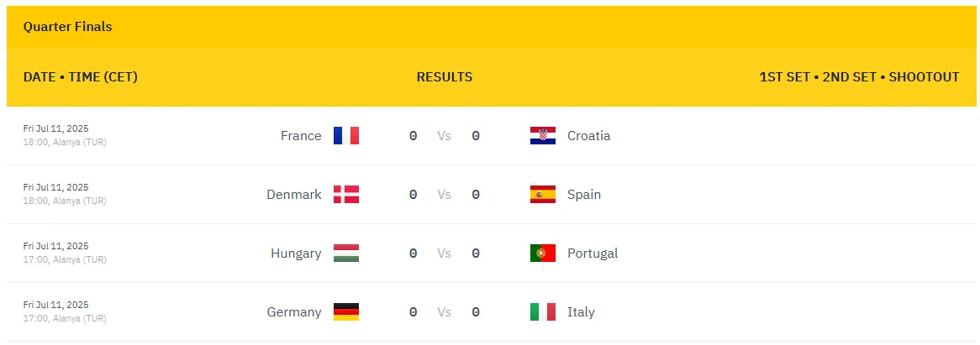This screenshot has height=345, width=980.
Task: Click Germany's score of 0
Action: (413, 312)
